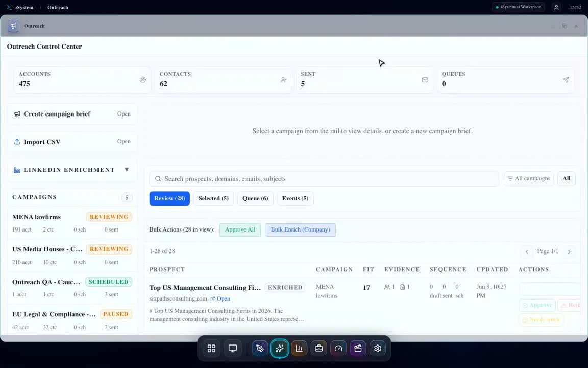
Task: Click the Jun 9, 10:27 PM updated cell
Action: [491, 291]
